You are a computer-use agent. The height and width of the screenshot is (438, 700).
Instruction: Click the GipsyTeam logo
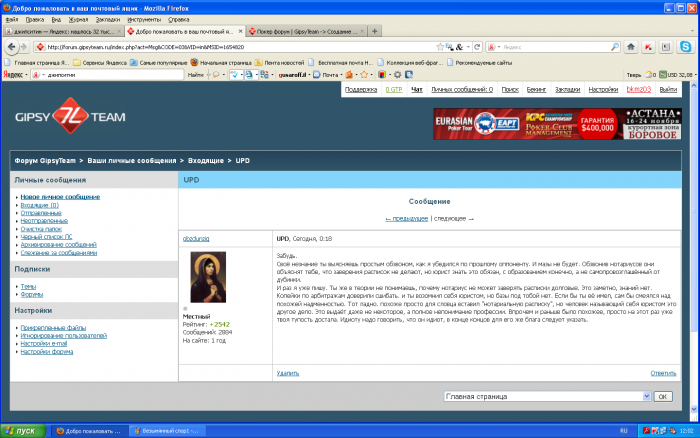coord(70,116)
